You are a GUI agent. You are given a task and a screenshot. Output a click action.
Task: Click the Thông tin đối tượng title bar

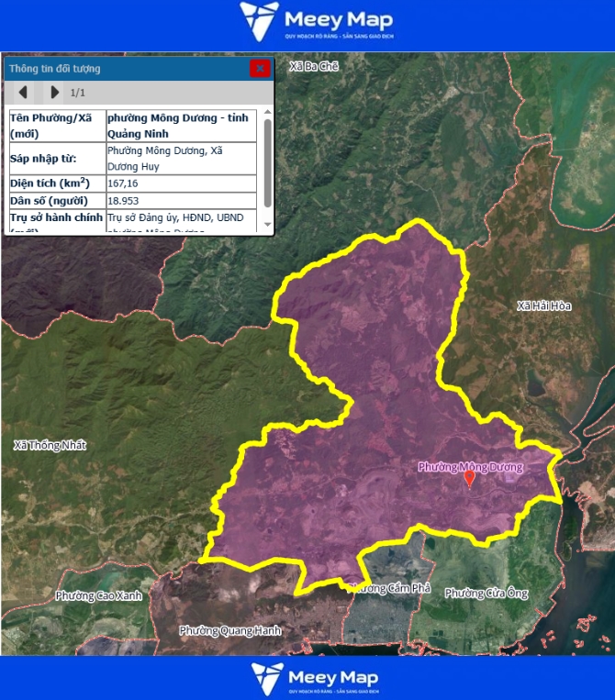point(119,68)
